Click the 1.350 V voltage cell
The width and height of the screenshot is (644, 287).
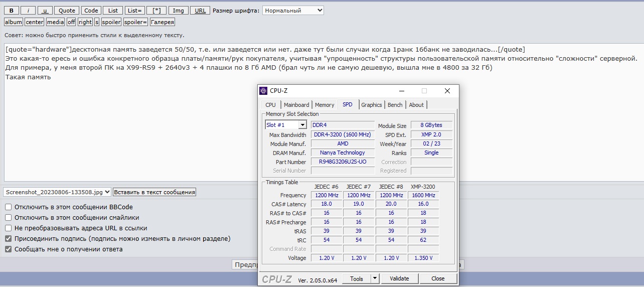[423, 258]
